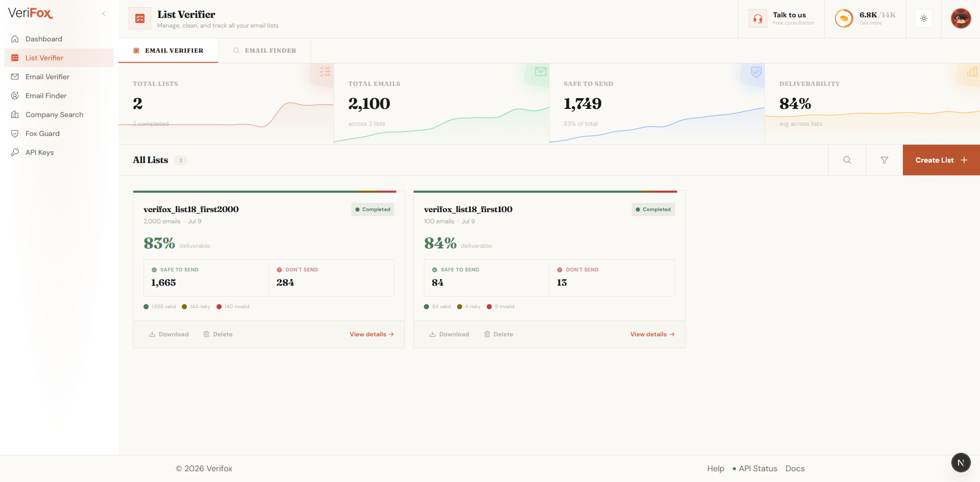Open the user avatar menu
980x482 pixels.
tap(961, 18)
